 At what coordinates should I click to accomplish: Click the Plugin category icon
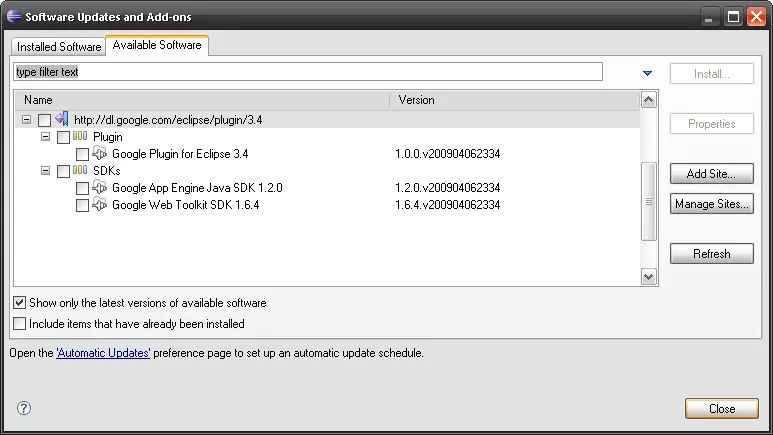[x=80, y=136]
